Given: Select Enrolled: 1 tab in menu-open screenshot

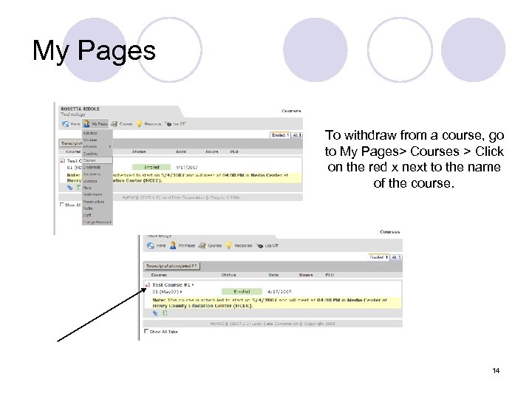Looking at the screenshot, I should click(x=280, y=135).
